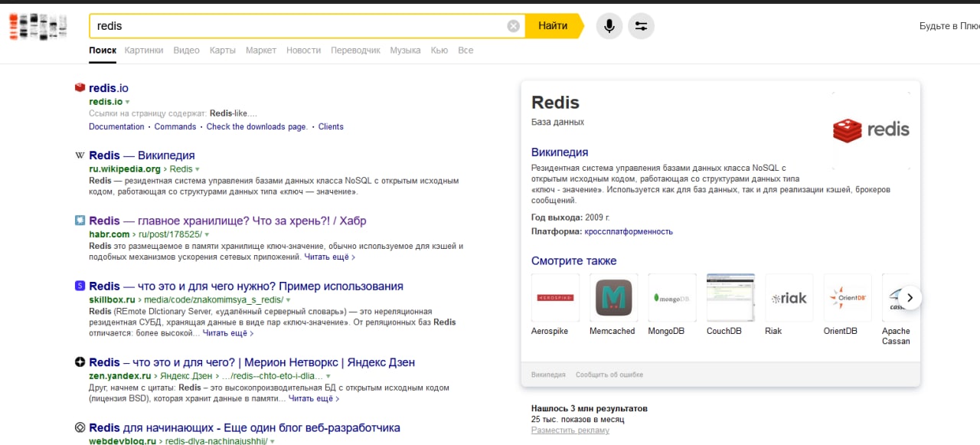Click the Habr favicon
Image resolution: width=980 pixels, height=445 pixels.
pyautogui.click(x=80, y=221)
